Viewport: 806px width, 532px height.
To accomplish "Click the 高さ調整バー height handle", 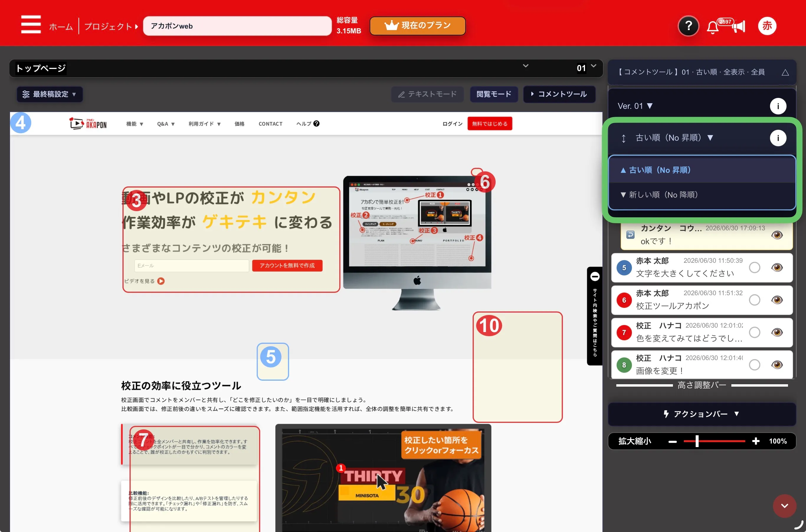I will tap(702, 385).
